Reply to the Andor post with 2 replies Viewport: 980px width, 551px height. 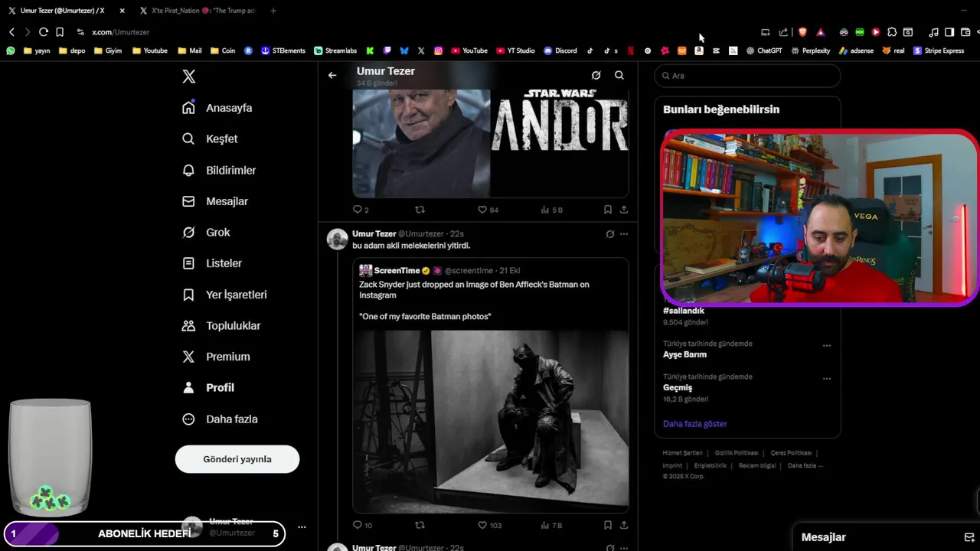click(361, 210)
